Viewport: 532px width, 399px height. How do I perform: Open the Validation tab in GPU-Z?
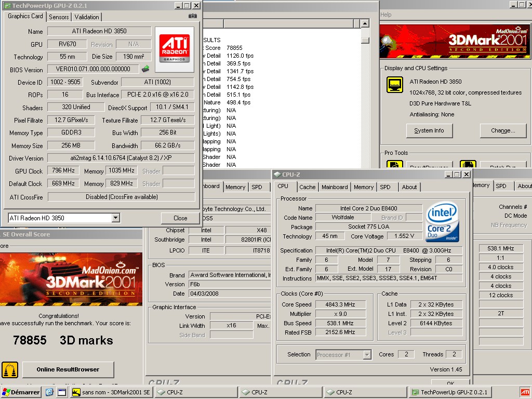pyautogui.click(x=87, y=17)
